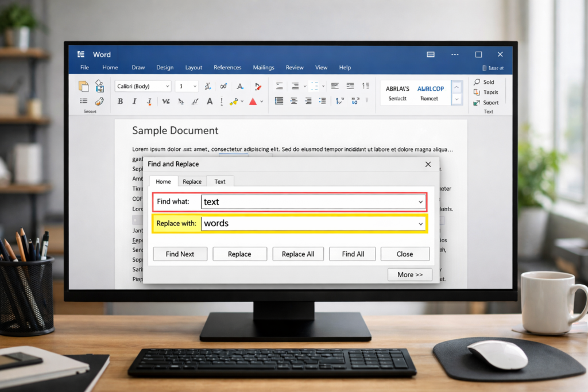Toggle Bold formatting in the ribbon

pyautogui.click(x=120, y=102)
